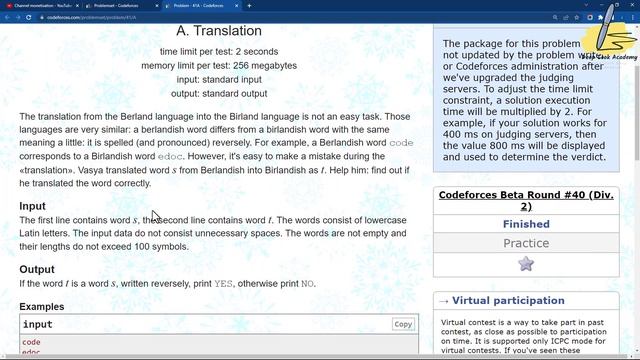
Task: Go back using the browser back arrow
Action: [x=7, y=18]
